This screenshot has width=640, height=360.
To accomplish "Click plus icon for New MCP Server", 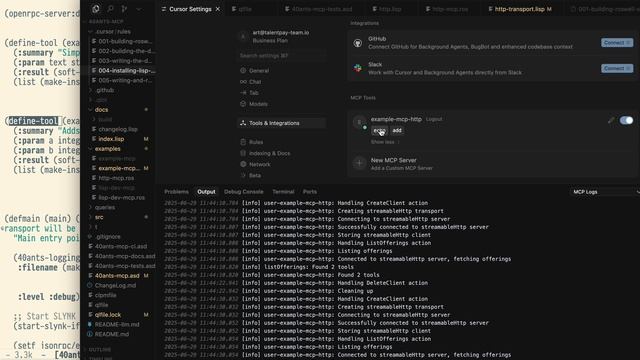I will [359, 164].
